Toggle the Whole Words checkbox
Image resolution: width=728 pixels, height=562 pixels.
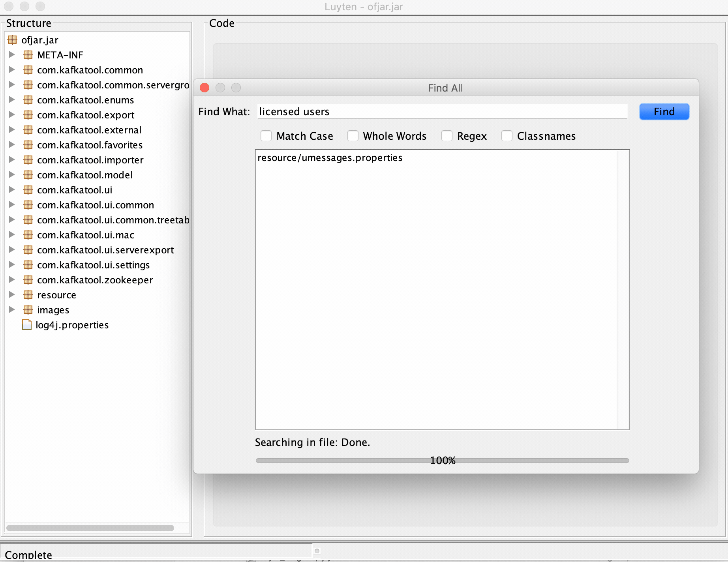[353, 136]
